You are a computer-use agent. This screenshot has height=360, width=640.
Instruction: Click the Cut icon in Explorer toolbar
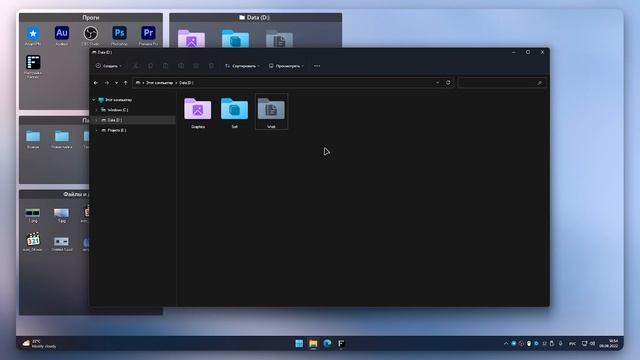click(136, 66)
